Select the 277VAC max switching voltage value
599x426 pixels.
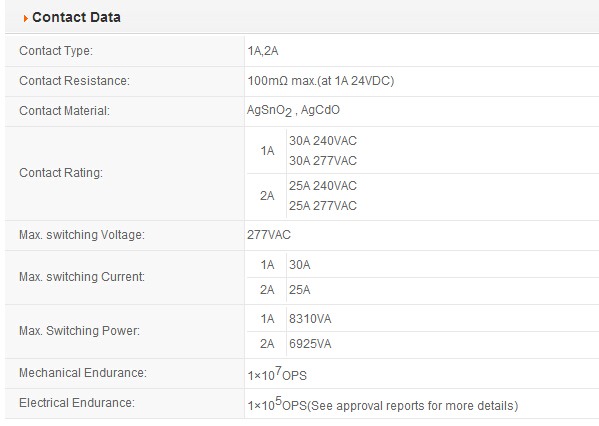coord(269,235)
